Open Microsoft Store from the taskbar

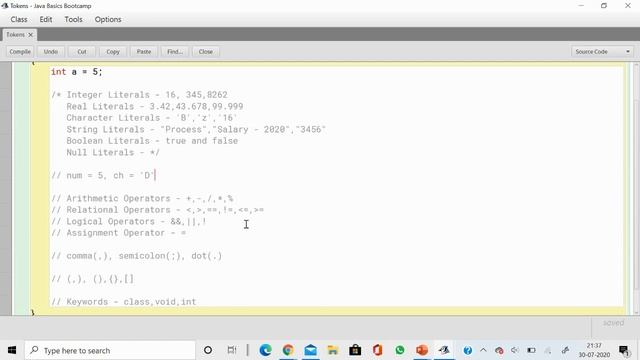pyautogui.click(x=355, y=350)
